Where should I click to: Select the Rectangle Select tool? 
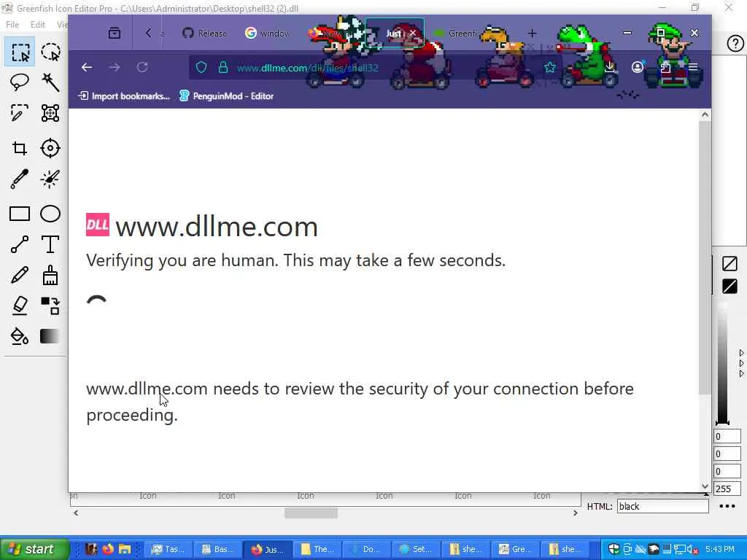click(20, 52)
